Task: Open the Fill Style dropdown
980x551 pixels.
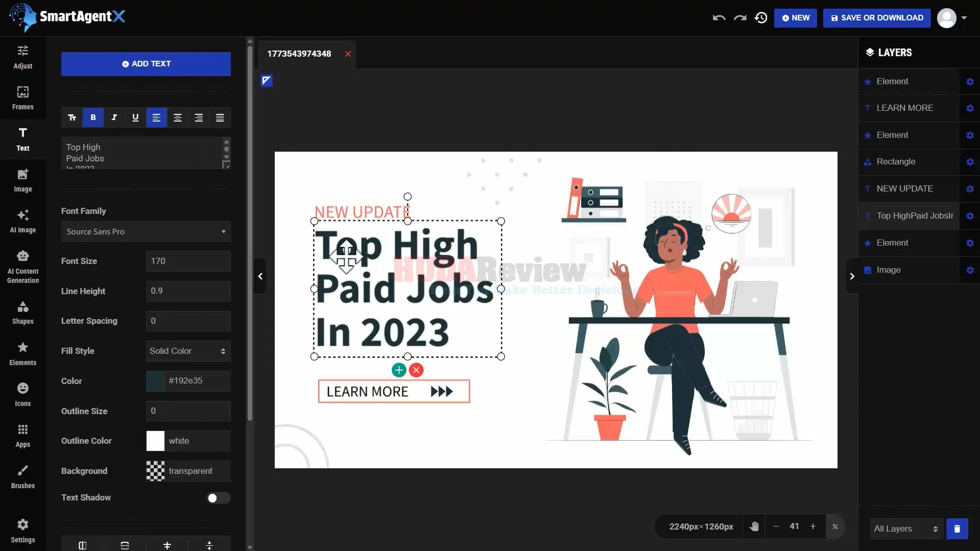Action: (188, 351)
